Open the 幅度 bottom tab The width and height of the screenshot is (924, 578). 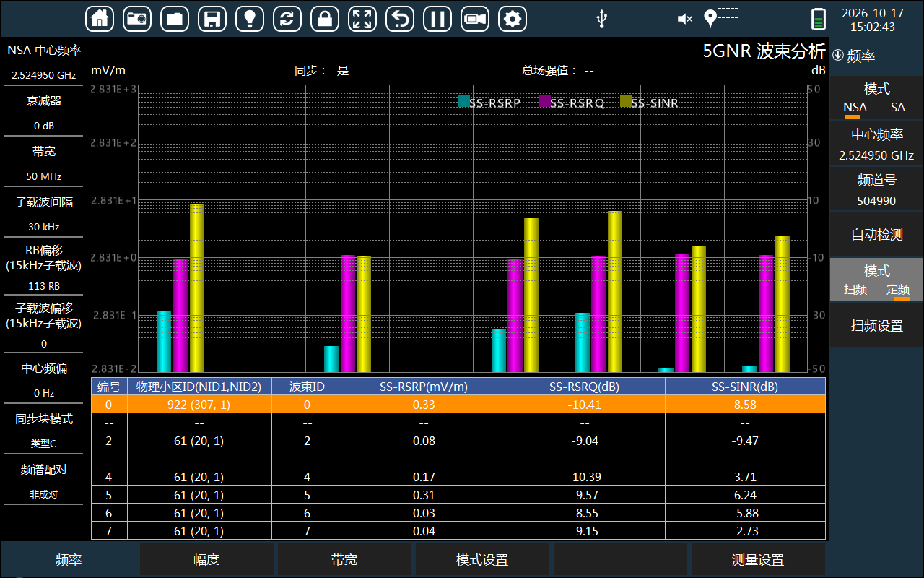coord(206,560)
